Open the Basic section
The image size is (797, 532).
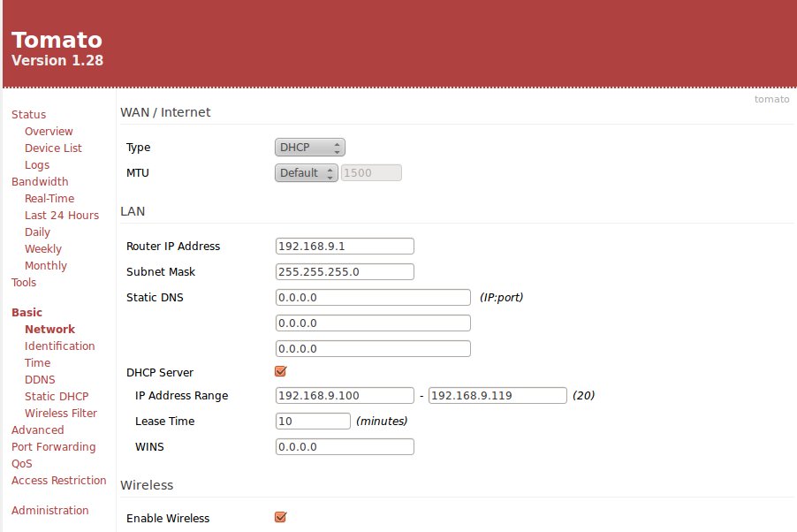tap(27, 312)
